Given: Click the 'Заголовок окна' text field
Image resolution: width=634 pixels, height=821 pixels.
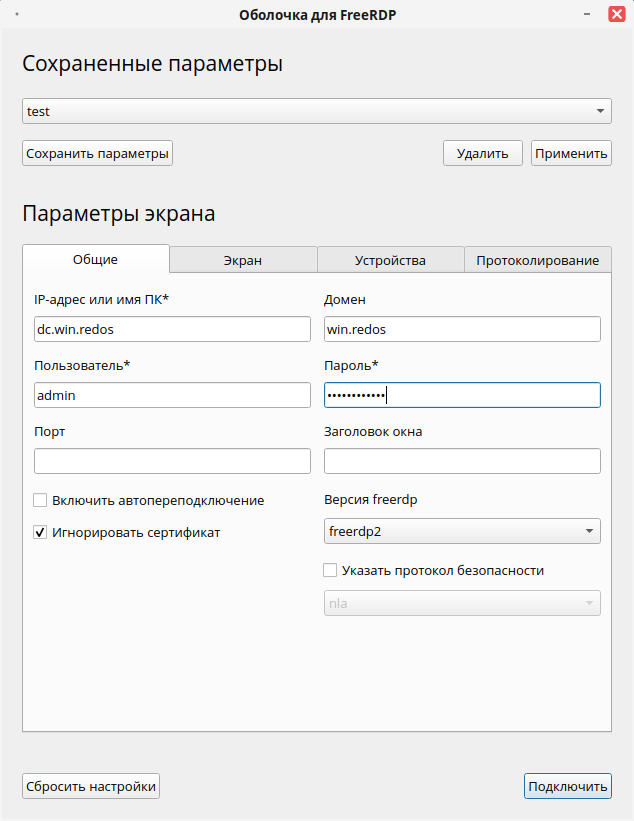Looking at the screenshot, I should pyautogui.click(x=462, y=461).
